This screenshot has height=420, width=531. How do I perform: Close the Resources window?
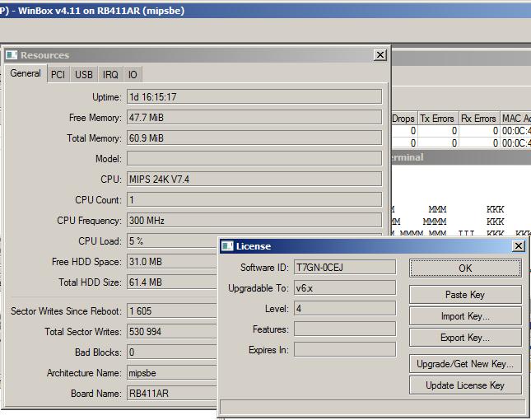380,55
